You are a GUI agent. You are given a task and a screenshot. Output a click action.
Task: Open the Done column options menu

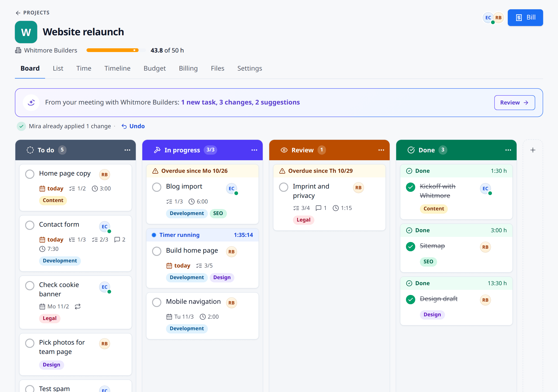(508, 150)
